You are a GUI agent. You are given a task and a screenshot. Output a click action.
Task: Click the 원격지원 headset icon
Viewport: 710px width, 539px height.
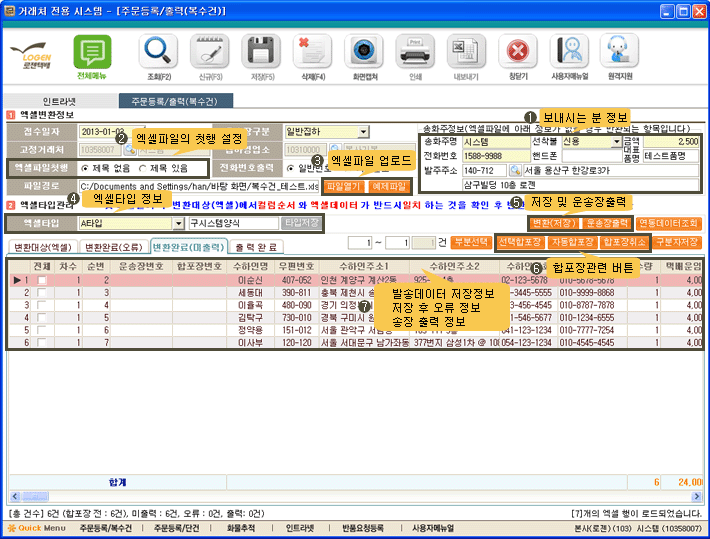tap(619, 51)
